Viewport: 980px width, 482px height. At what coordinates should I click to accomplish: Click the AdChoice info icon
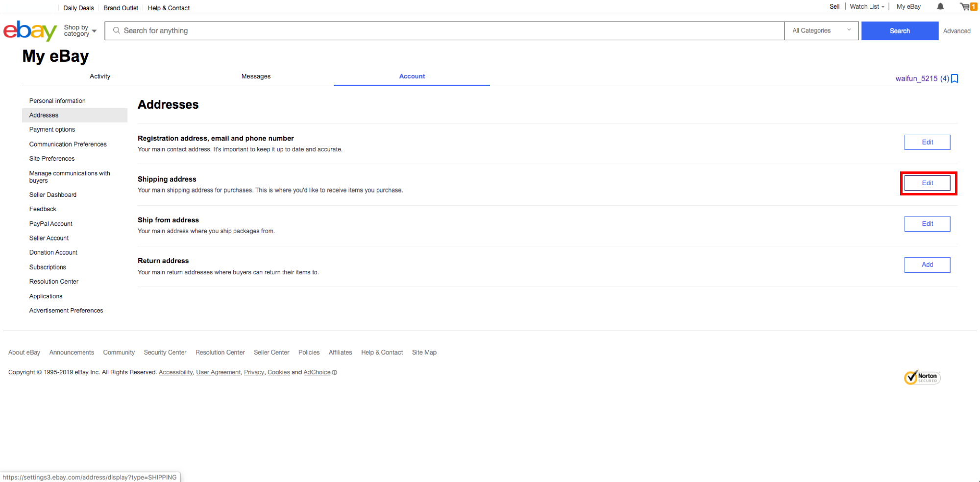click(335, 372)
